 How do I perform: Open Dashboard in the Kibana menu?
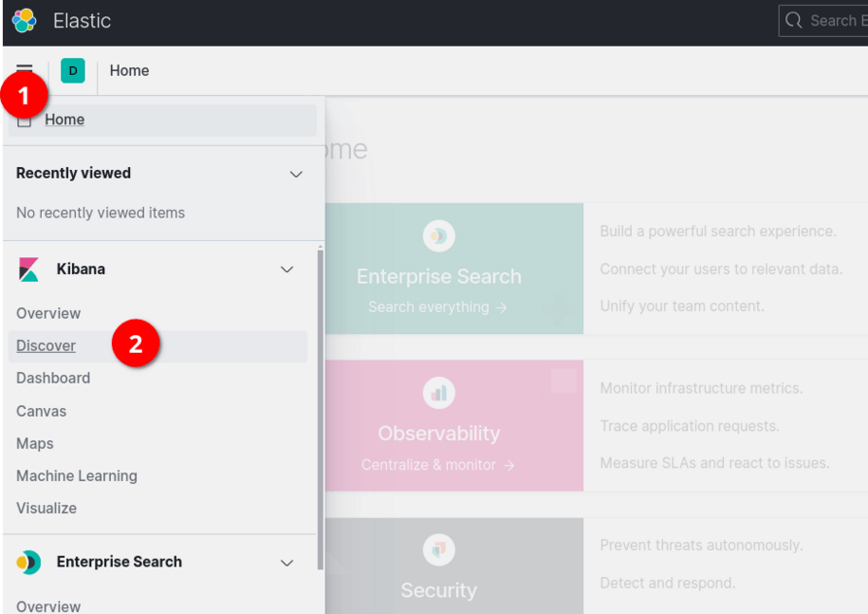coord(52,378)
